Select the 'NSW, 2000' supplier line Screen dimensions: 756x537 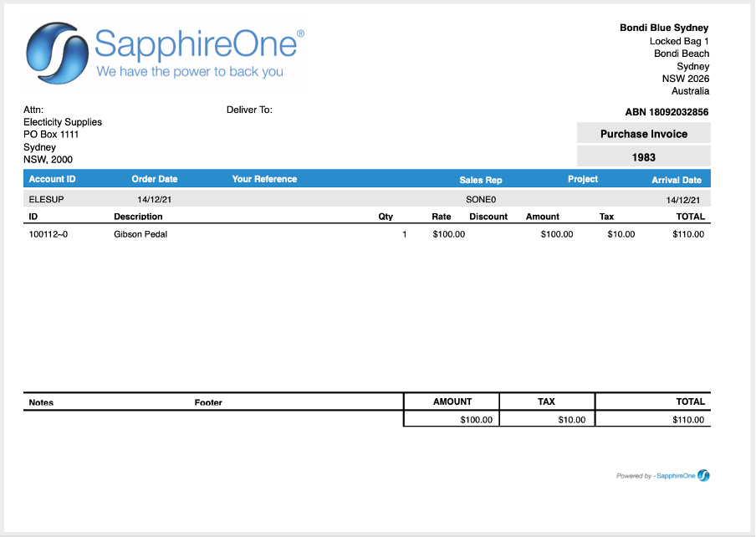point(48,160)
